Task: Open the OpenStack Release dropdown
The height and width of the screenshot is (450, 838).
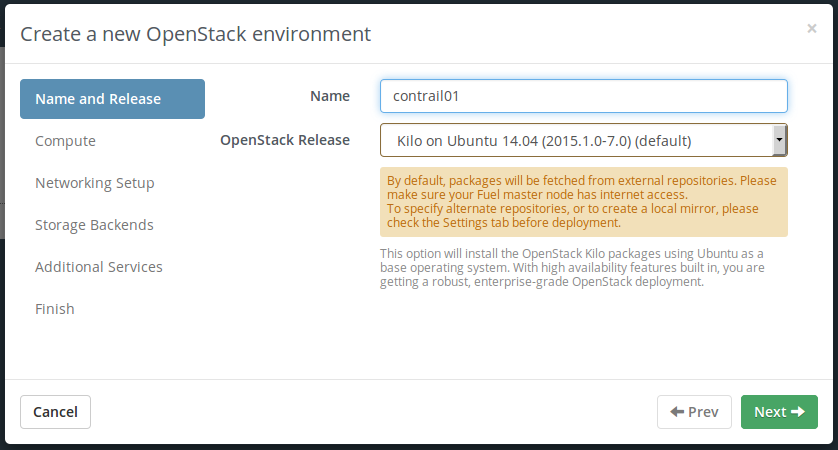Action: [584, 140]
